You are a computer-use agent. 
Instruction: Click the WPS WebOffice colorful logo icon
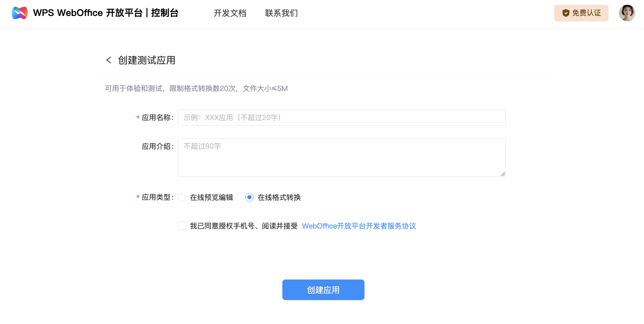[x=20, y=13]
